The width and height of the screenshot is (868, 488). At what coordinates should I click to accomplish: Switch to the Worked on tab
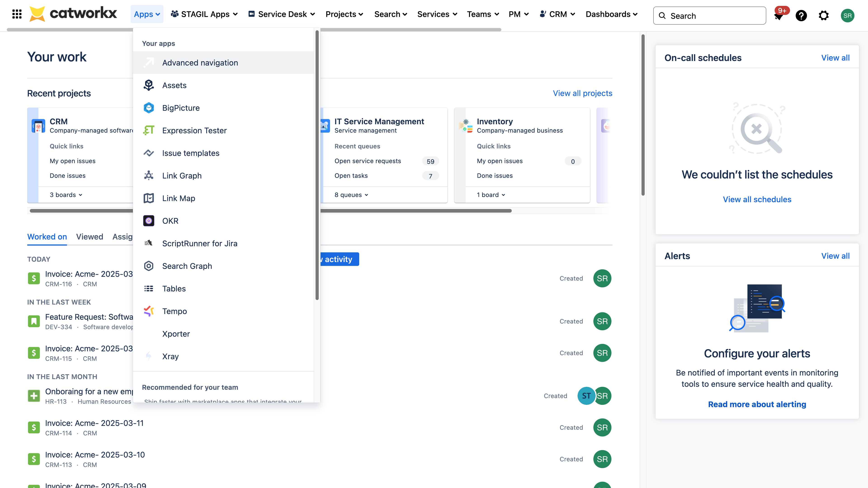47,237
